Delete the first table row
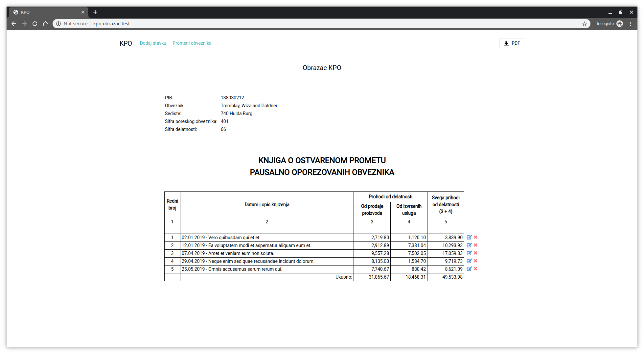 coord(475,237)
